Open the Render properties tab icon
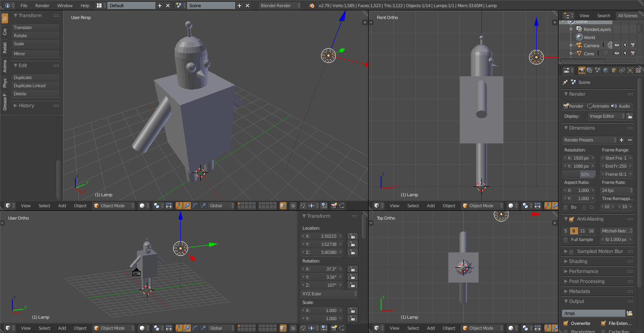The image size is (644, 333). point(581,70)
